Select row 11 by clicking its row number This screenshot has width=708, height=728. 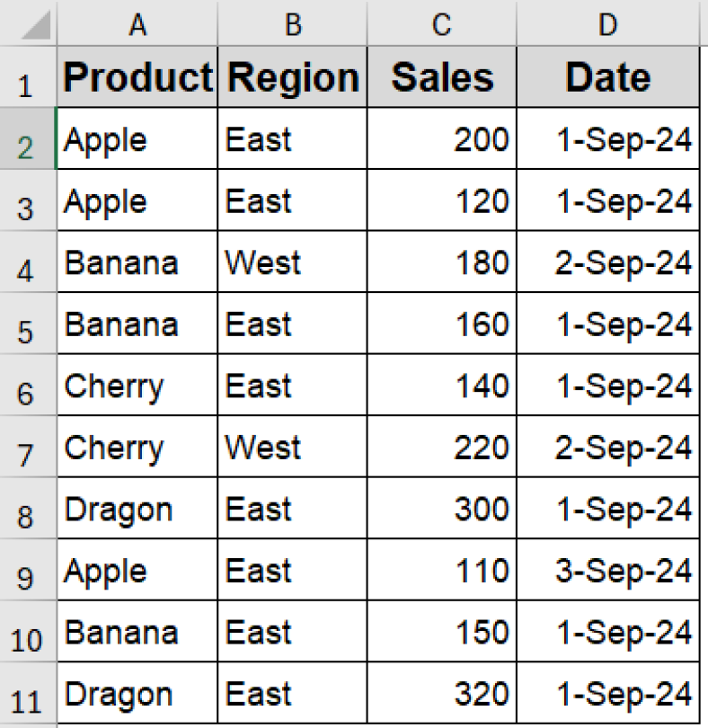(x=27, y=693)
